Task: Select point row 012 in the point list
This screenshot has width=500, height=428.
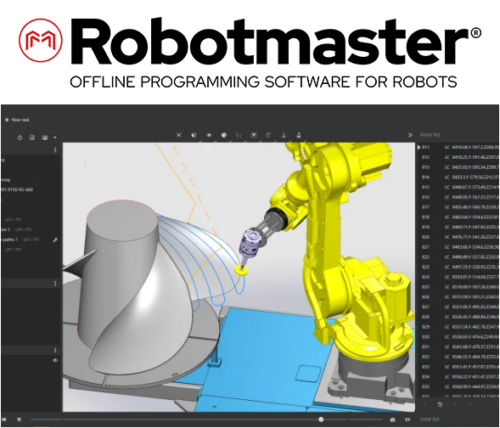Action: pos(459,157)
